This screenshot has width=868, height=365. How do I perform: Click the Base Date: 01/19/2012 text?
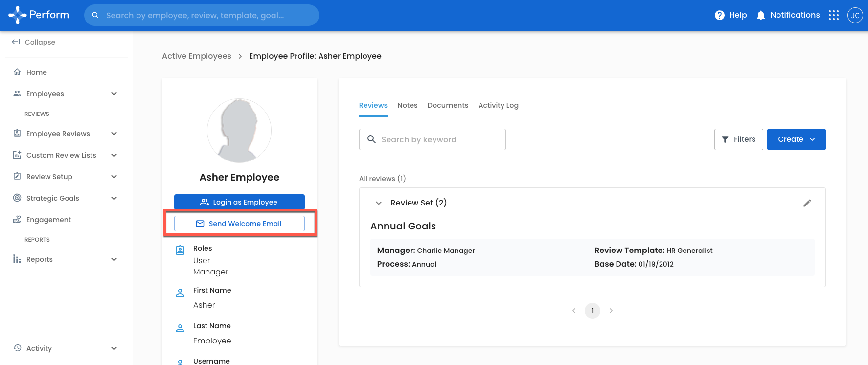coord(634,264)
